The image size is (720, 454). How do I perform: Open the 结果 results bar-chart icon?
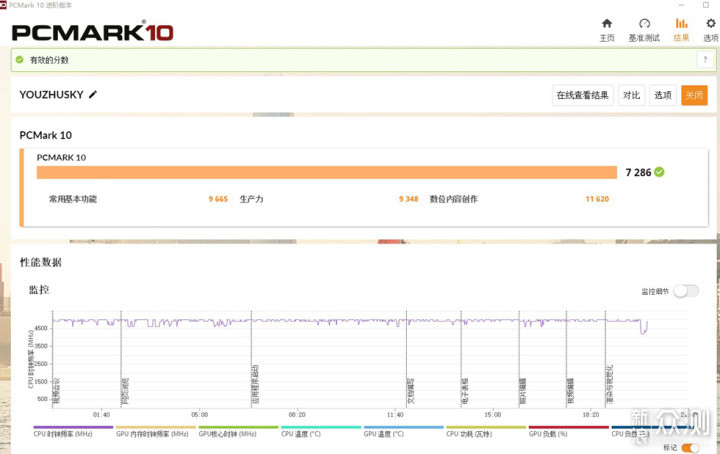tap(681, 23)
